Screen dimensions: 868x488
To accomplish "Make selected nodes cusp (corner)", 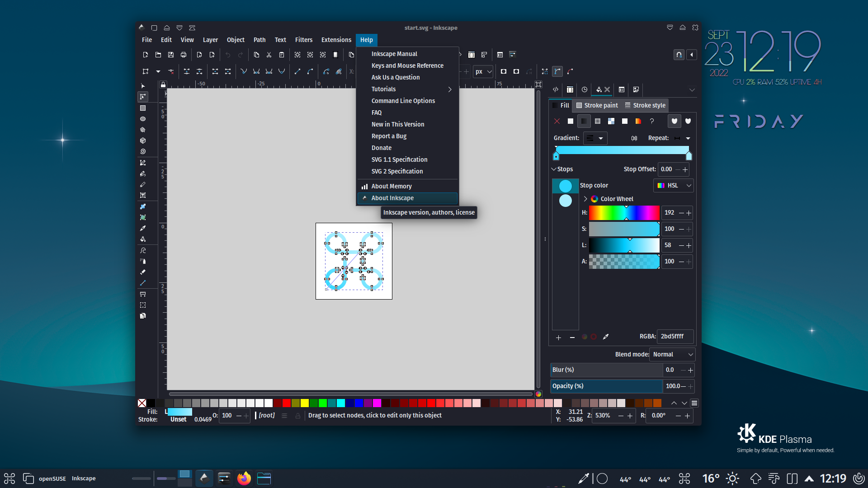I will pyautogui.click(x=244, y=71).
